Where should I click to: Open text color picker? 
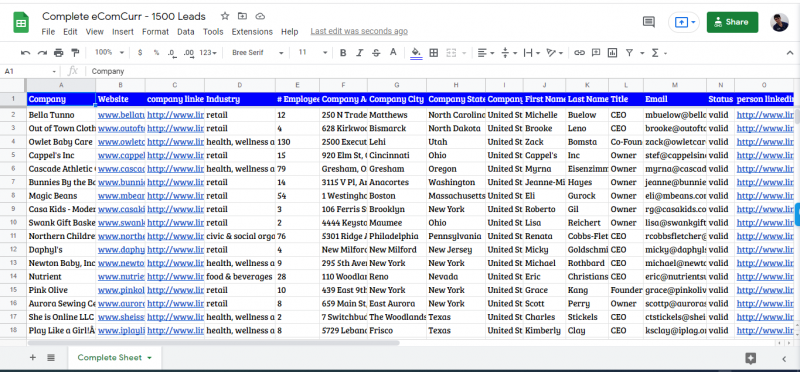393,53
